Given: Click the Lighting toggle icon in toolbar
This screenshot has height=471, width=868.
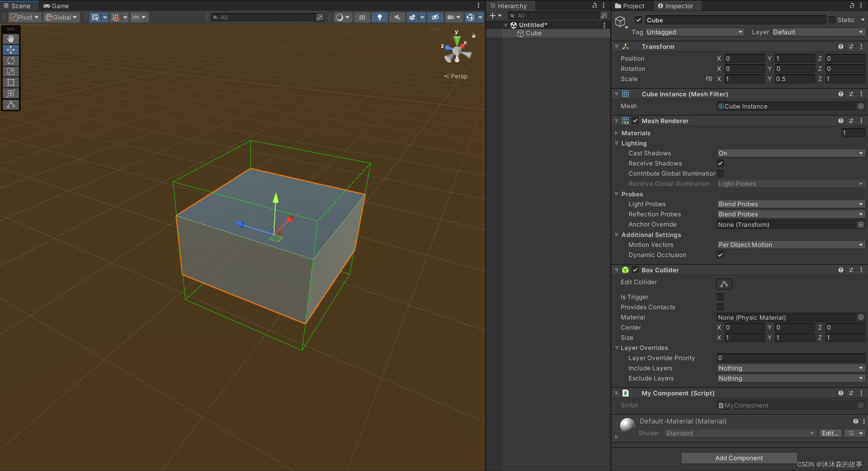Looking at the screenshot, I should click(x=380, y=17).
